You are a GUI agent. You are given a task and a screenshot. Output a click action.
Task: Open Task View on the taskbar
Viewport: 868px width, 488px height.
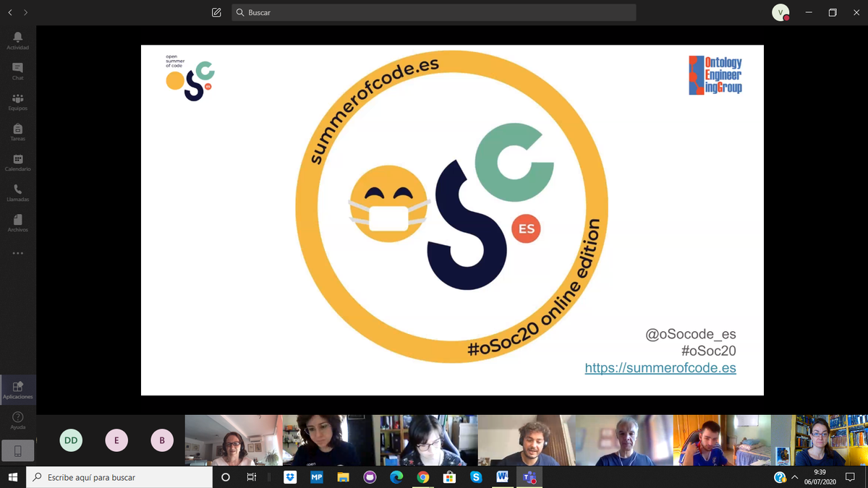point(252,477)
